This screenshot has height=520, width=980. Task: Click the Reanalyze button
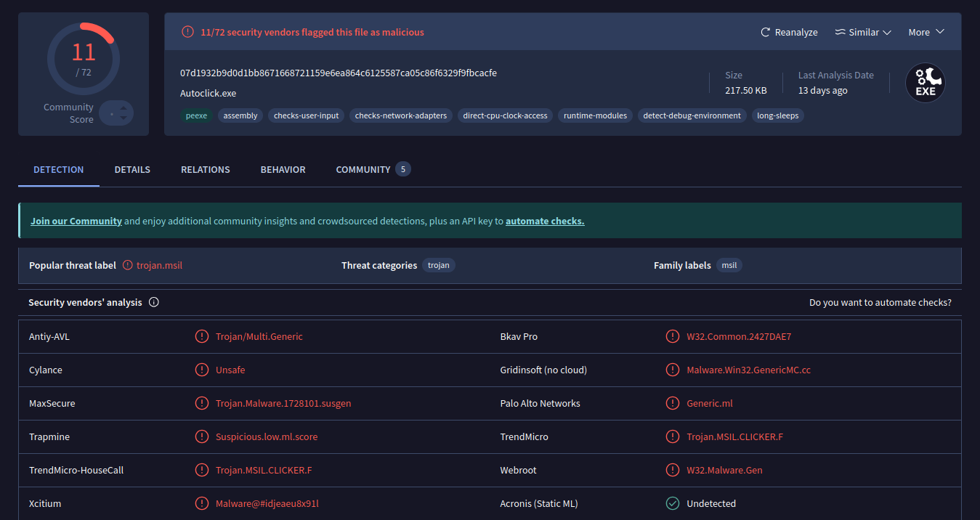(789, 32)
